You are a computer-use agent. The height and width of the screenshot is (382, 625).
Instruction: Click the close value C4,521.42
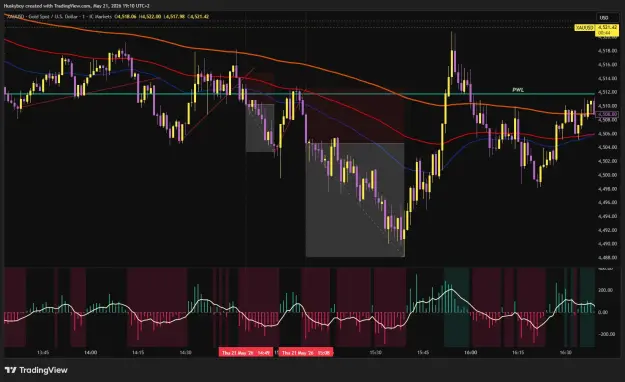click(x=199, y=17)
